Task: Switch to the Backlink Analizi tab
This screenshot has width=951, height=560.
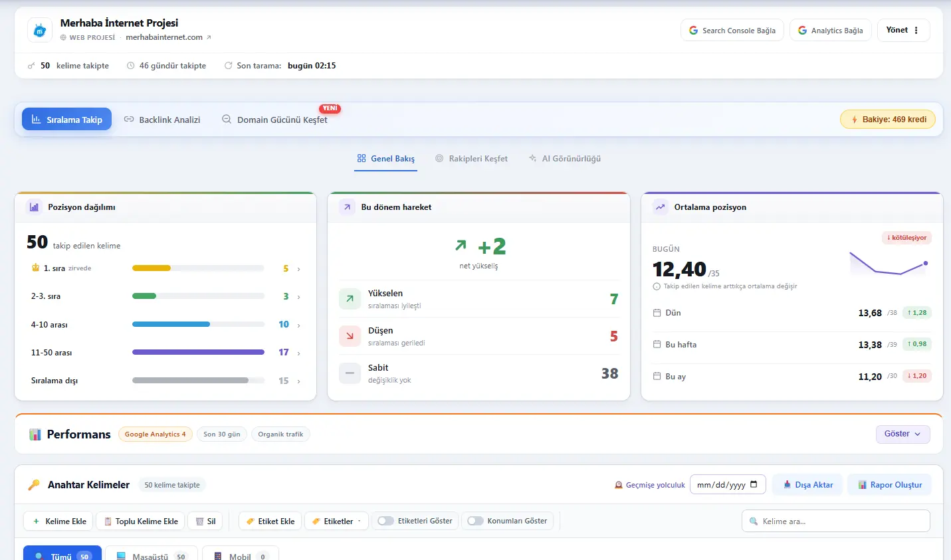Action: tap(162, 120)
